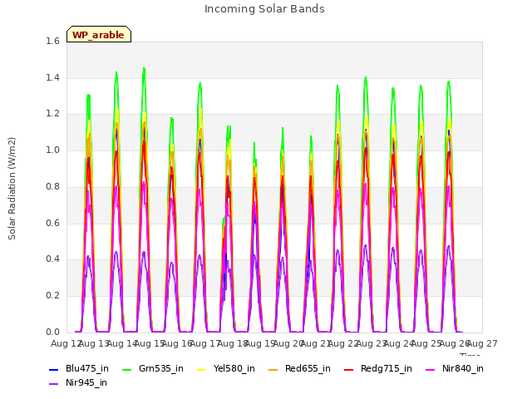Click the 0.0 y-axis tick label
This screenshot has height=399, width=532.
coord(52,332)
